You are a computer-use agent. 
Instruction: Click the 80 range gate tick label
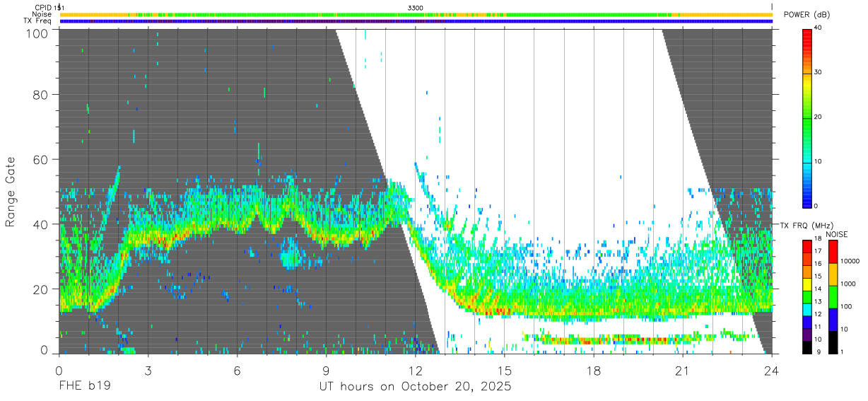(x=42, y=95)
